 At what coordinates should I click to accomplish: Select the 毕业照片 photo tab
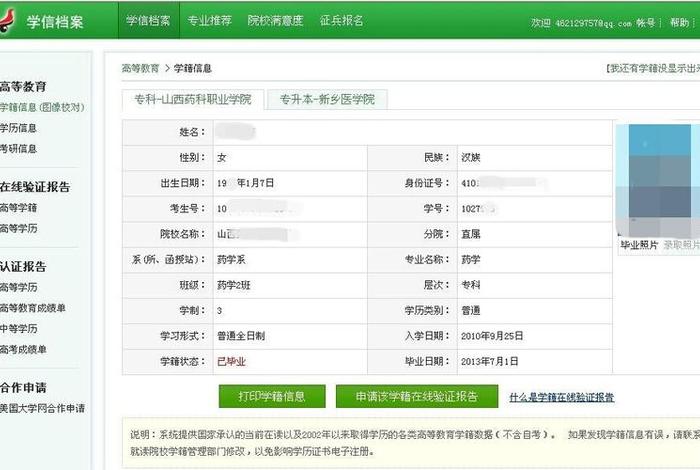(x=639, y=245)
